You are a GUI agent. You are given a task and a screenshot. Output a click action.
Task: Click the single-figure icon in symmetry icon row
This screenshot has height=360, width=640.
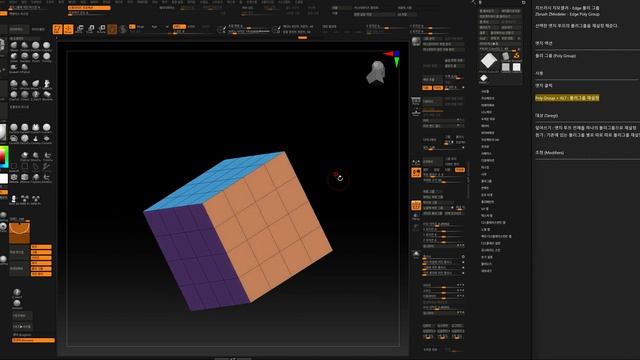point(14,199)
